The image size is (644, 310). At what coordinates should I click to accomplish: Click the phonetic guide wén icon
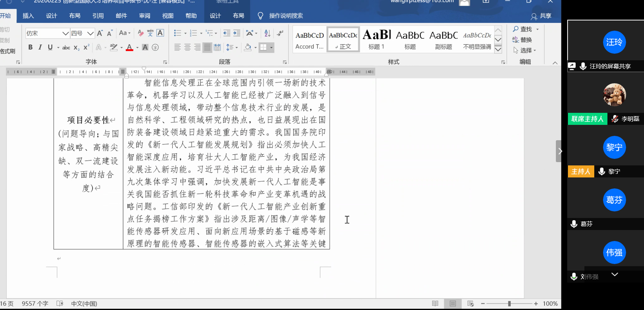pyautogui.click(x=150, y=33)
